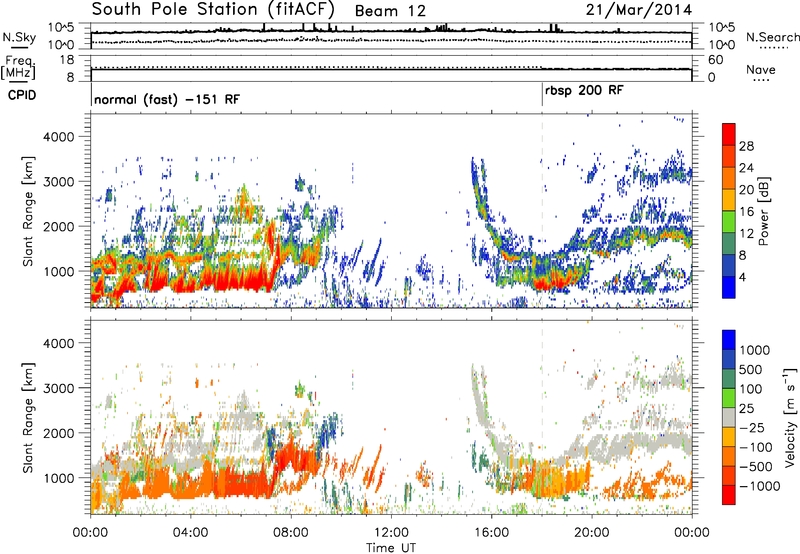Screen dimensions: 800x554
Task: Click the '4' value on the Power colorbar
Action: [743, 277]
